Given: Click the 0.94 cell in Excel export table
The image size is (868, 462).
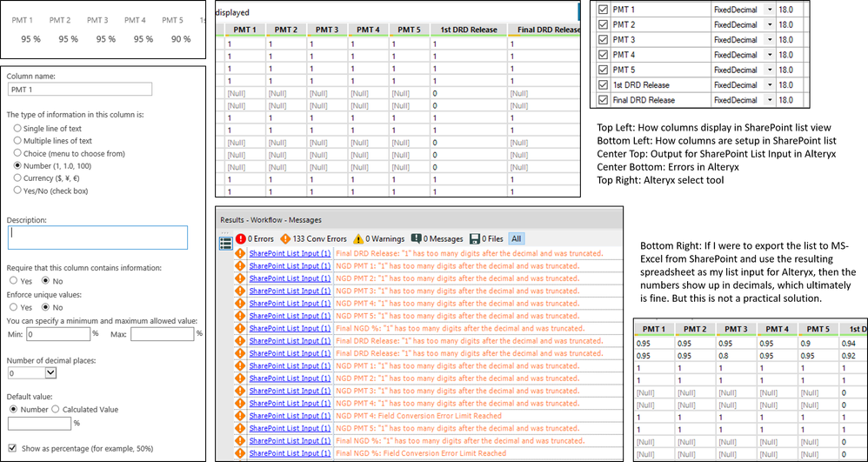Looking at the screenshot, I should click(852, 344).
